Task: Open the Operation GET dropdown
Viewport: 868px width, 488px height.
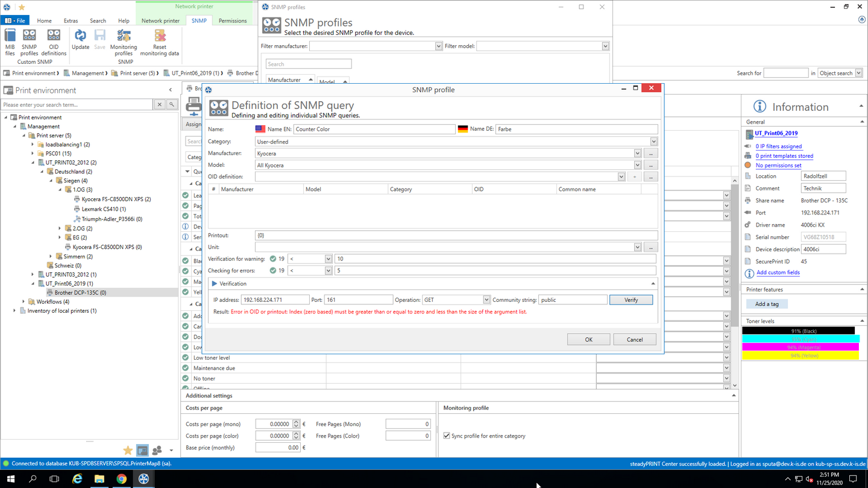Action: tap(486, 300)
